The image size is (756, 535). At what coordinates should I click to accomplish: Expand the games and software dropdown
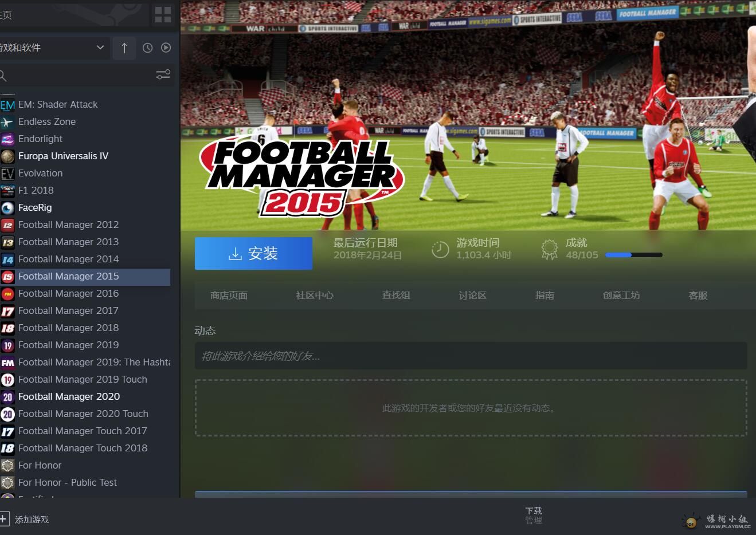(100, 48)
